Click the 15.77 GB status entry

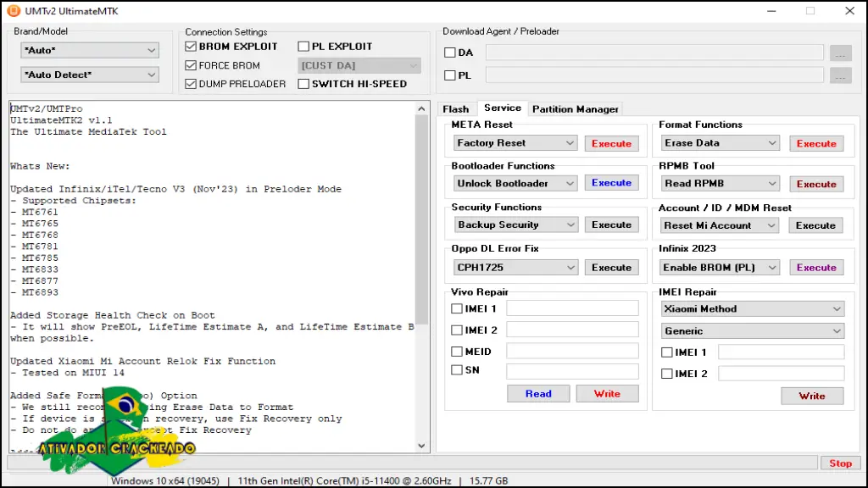click(489, 481)
